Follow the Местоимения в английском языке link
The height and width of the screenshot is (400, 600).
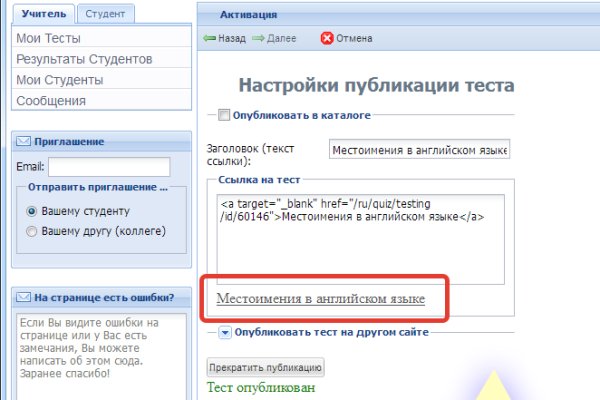[320, 299]
